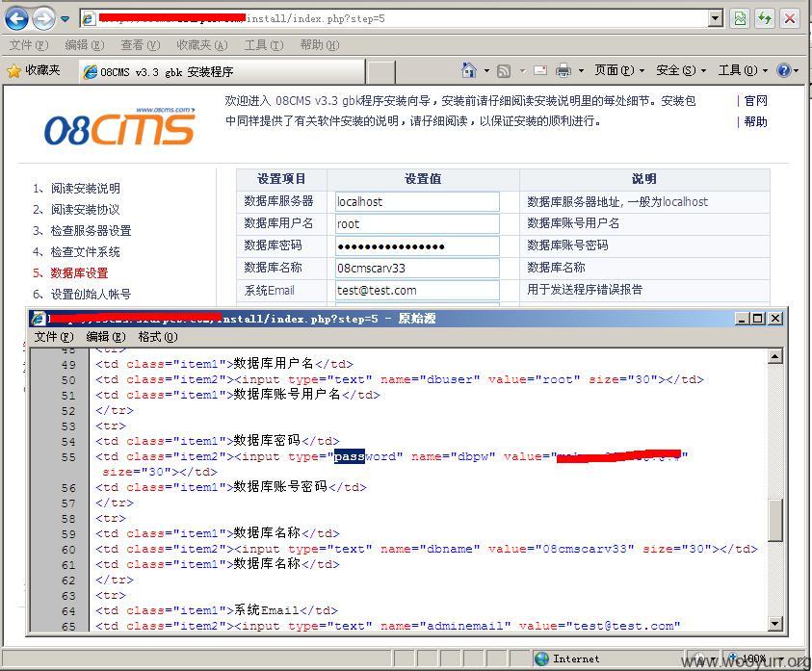
Task: Click the source viewer scrollbar up arrow
Action: [x=774, y=356]
